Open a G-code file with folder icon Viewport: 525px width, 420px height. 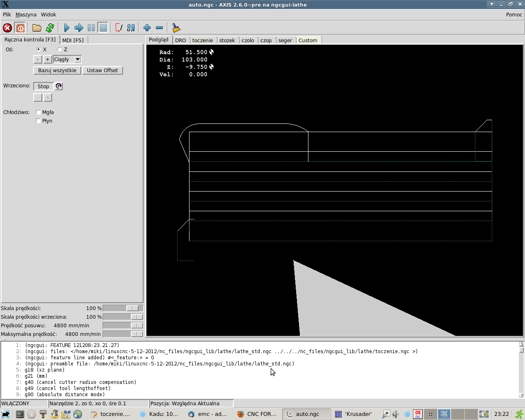(x=37, y=28)
